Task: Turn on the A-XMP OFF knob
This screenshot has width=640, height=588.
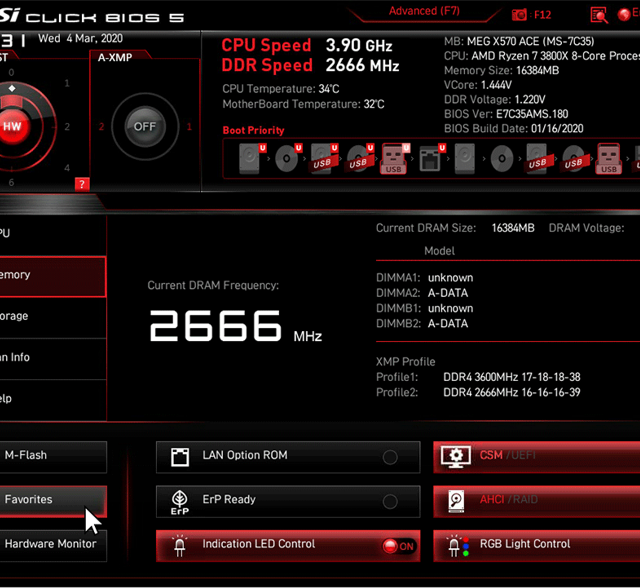Action: tap(145, 126)
